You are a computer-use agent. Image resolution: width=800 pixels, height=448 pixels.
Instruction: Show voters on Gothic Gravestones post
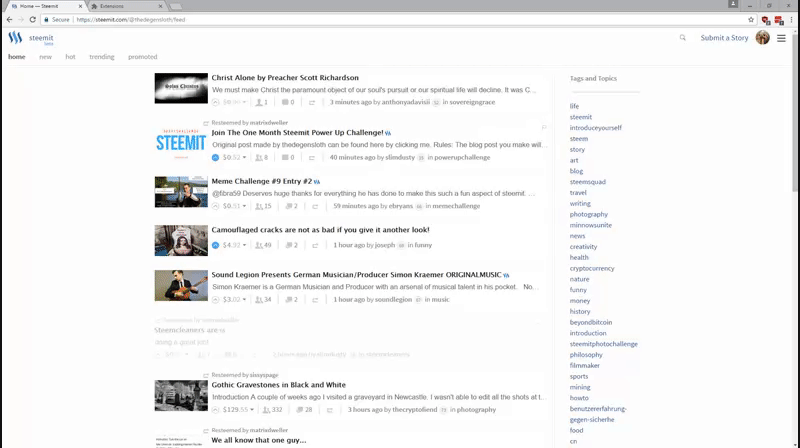pyautogui.click(x=272, y=410)
